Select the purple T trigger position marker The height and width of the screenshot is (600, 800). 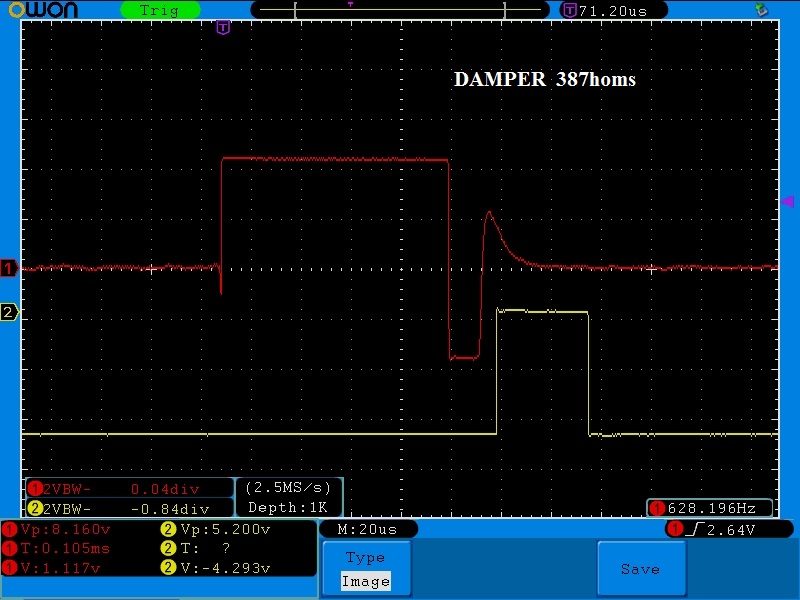pos(223,28)
